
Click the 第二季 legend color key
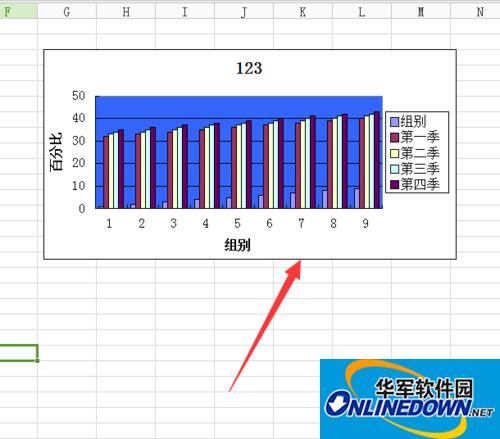click(395, 153)
